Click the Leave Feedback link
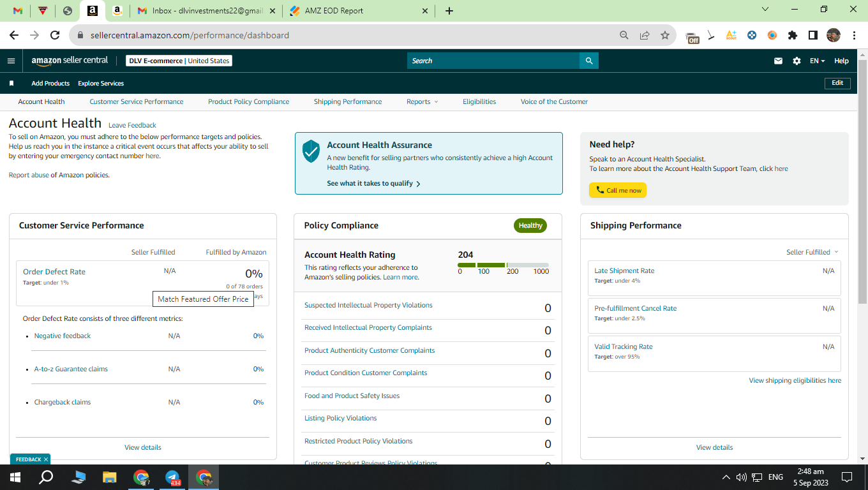The height and width of the screenshot is (490, 868). 132,126
